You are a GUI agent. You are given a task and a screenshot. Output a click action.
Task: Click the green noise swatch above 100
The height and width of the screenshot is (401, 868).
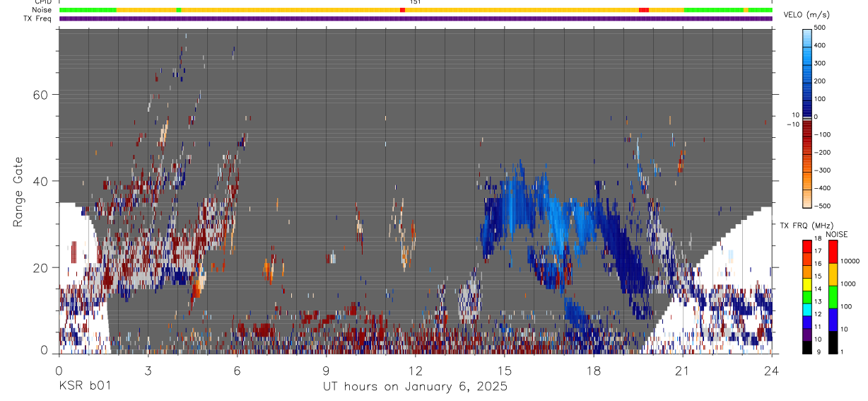833,296
